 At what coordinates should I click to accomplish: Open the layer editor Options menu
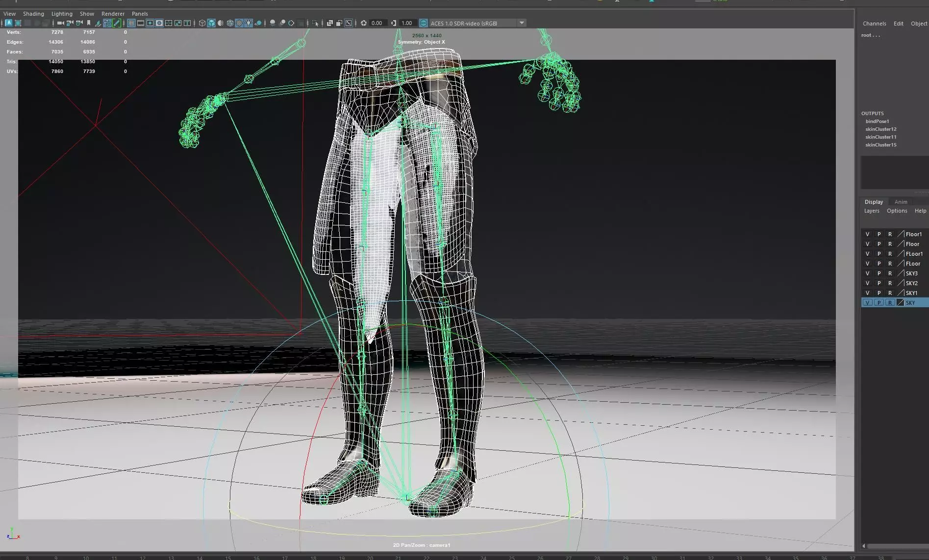(897, 211)
